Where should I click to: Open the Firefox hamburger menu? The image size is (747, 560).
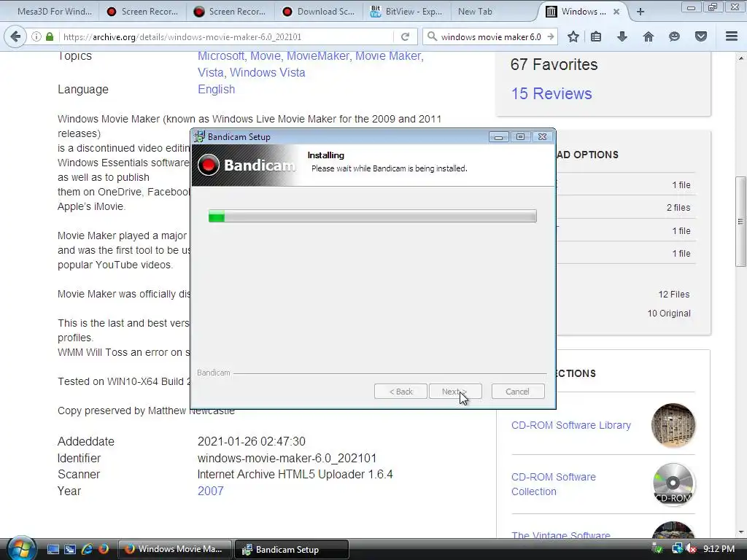click(732, 36)
